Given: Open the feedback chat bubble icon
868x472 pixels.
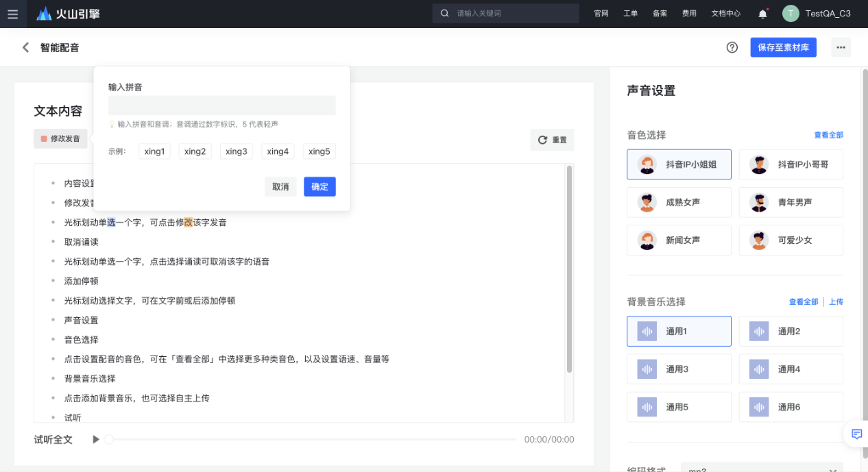Looking at the screenshot, I should click(856, 434).
